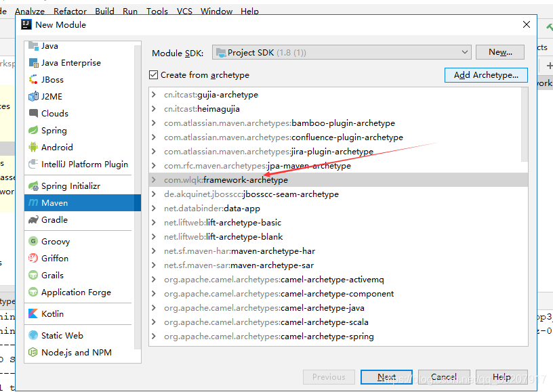Expand cn.itcast:gujia-archetype node
Image resolution: width=553 pixels, height=392 pixels.
click(154, 94)
